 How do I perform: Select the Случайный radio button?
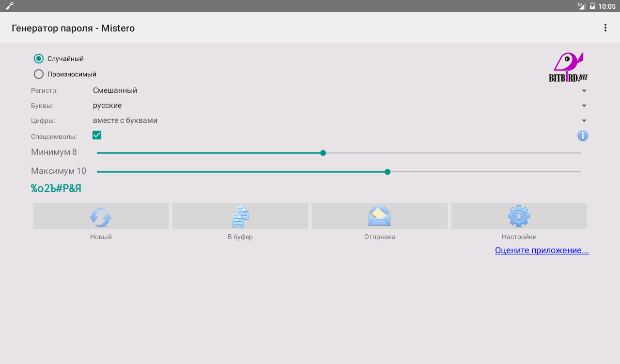pyautogui.click(x=39, y=59)
